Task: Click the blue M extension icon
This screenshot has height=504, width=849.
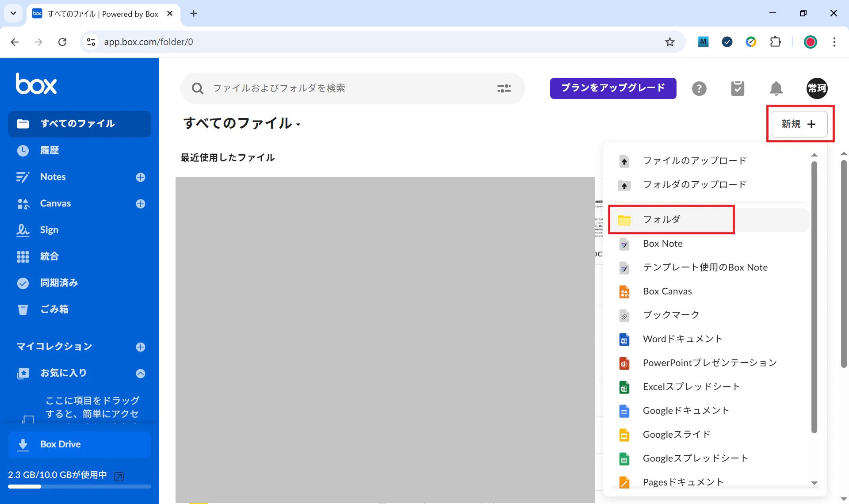Action: tap(703, 42)
